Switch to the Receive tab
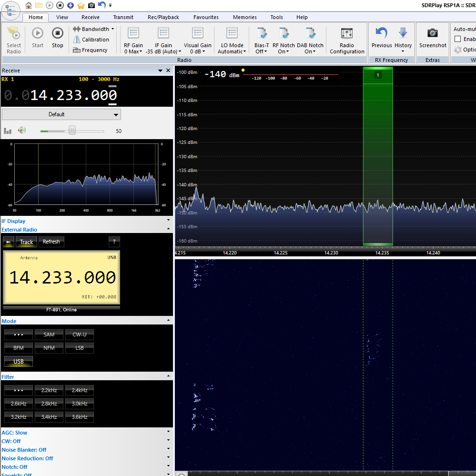This screenshot has height=476, width=476. pyautogui.click(x=91, y=17)
